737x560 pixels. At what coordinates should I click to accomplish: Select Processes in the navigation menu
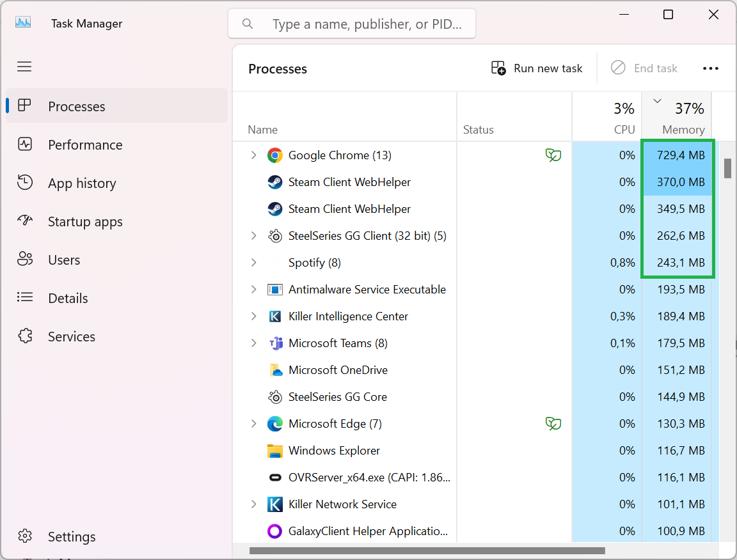[77, 106]
